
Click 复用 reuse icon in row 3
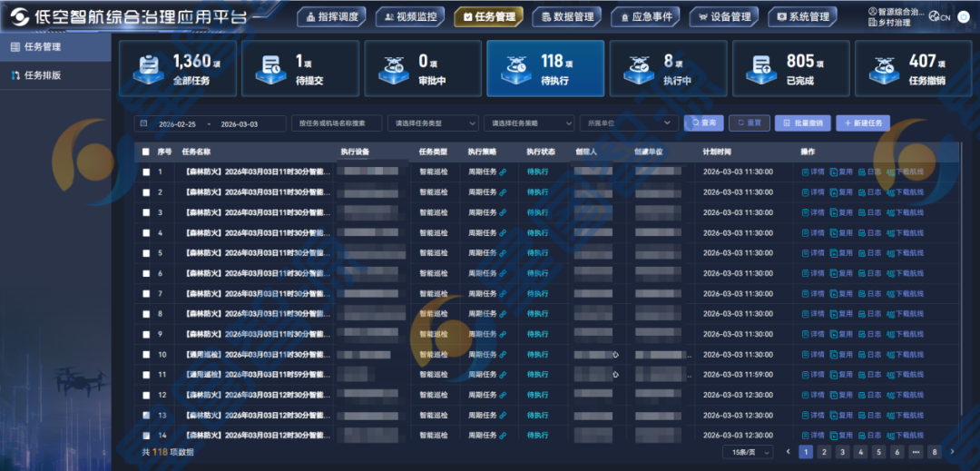pyautogui.click(x=841, y=212)
